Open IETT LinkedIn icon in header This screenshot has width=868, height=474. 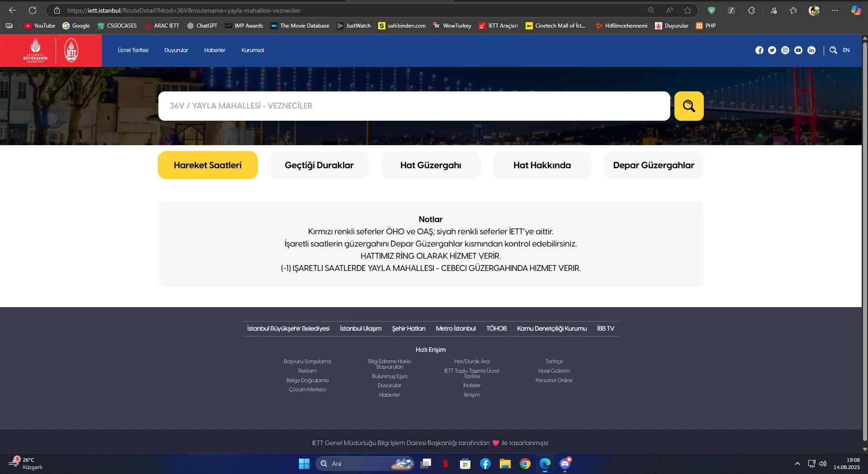coord(811,50)
